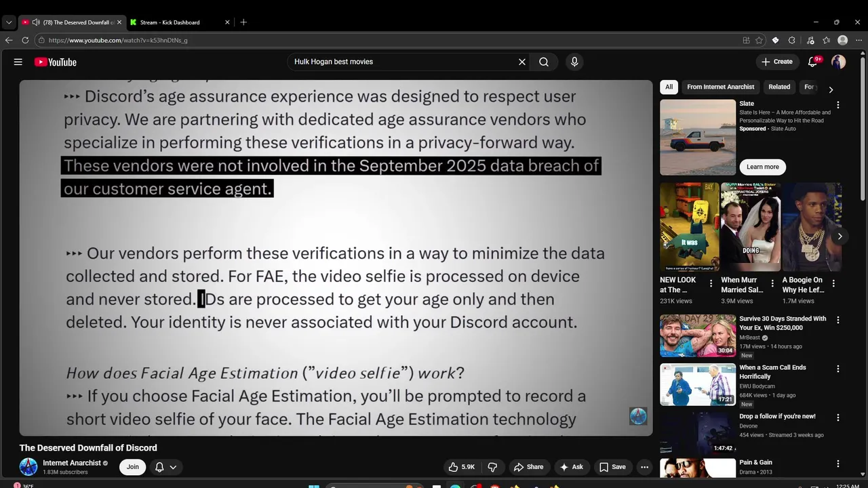The image size is (868, 488).
Task: Click the Ask button
Action: point(571,467)
